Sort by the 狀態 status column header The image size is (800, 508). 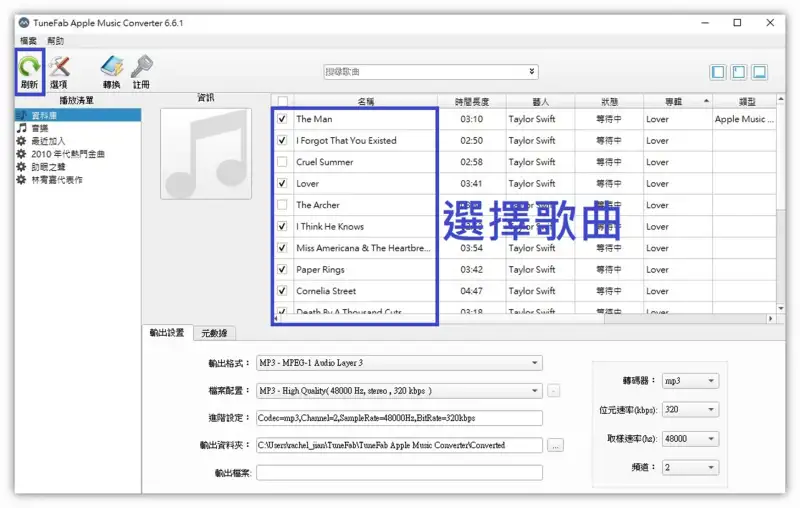[x=609, y=101]
